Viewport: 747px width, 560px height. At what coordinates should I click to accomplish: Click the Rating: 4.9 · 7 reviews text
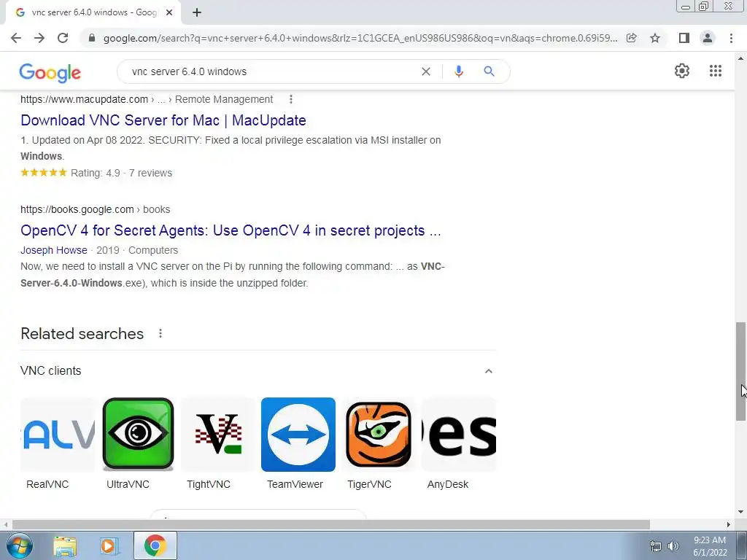(x=122, y=173)
